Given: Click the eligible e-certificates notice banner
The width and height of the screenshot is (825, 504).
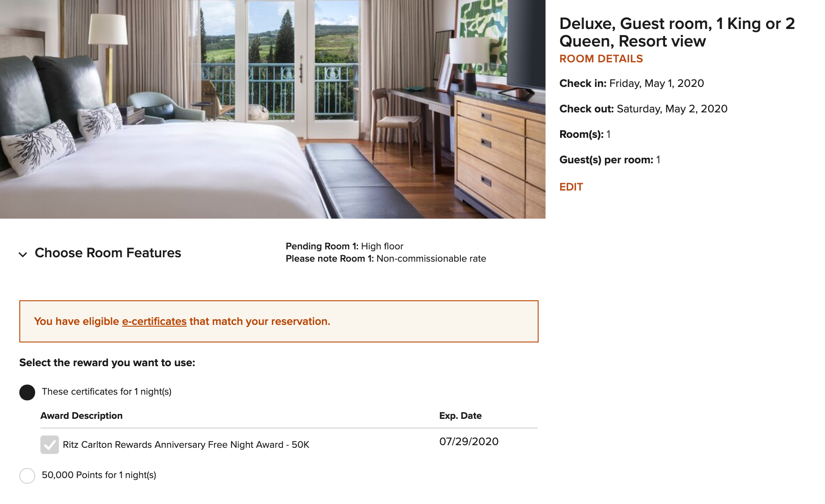Looking at the screenshot, I should pos(278,321).
